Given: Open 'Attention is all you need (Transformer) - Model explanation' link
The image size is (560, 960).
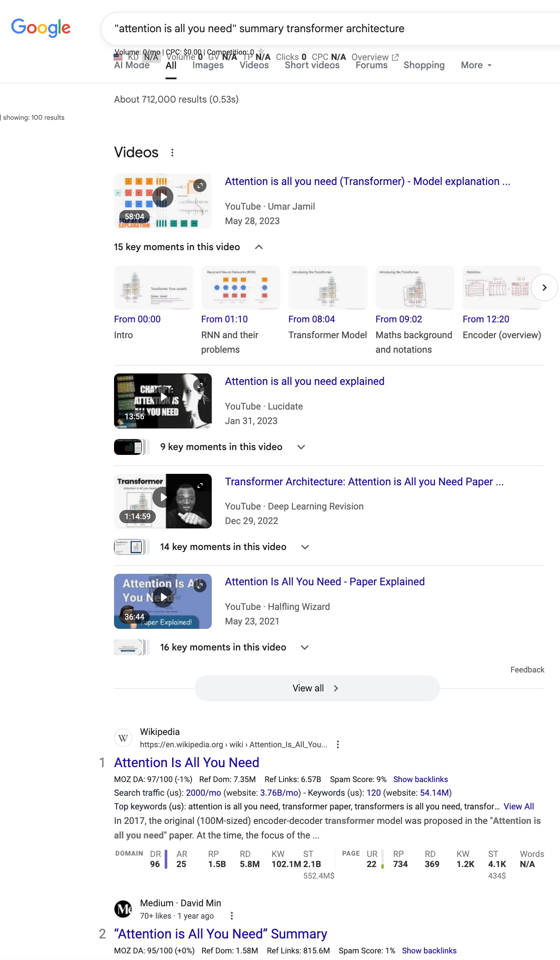Looking at the screenshot, I should point(368,181).
